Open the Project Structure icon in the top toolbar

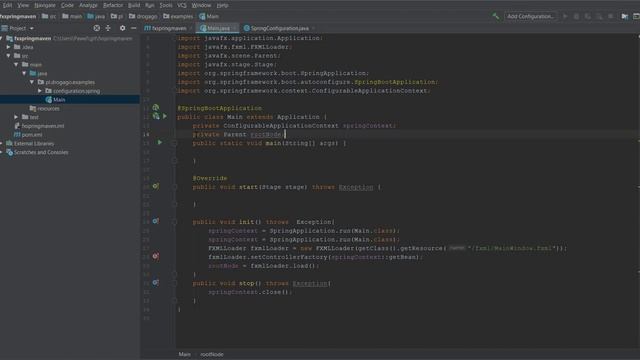[x=624, y=16]
